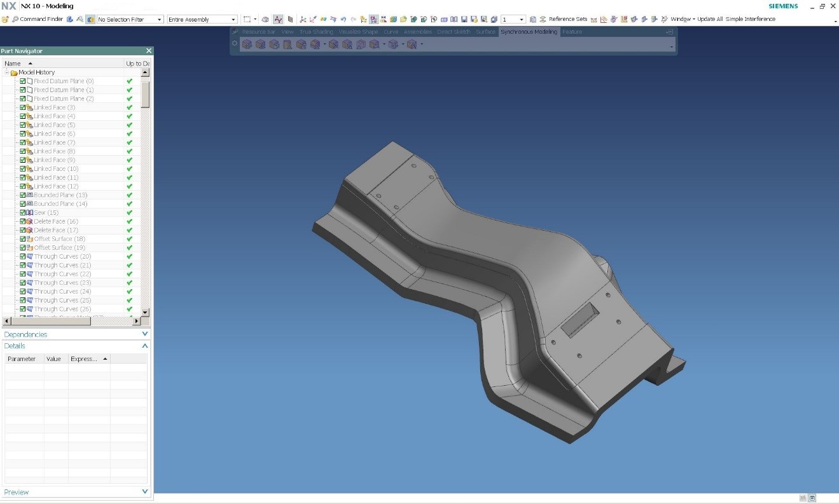This screenshot has height=504, width=839.
Task: Switch to the Feature ribbon tab
Action: coord(572,32)
